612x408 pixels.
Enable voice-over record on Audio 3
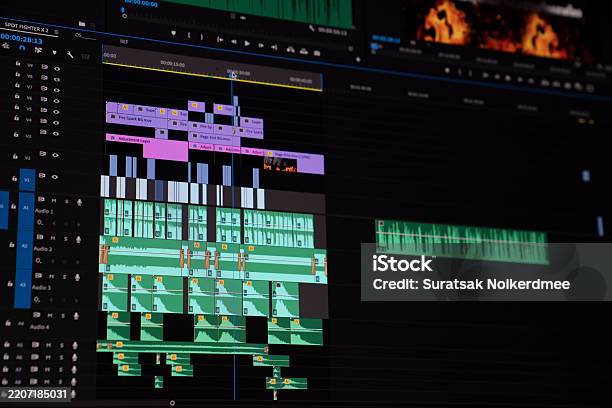(x=77, y=277)
